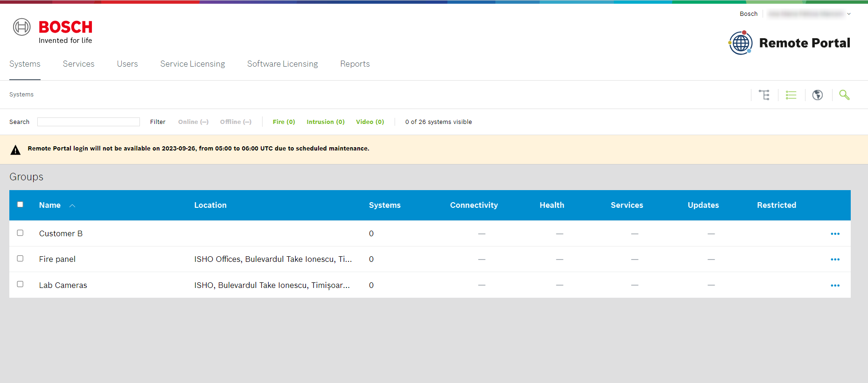Switch to tree view icon
This screenshot has width=868, height=383.
pyautogui.click(x=764, y=95)
